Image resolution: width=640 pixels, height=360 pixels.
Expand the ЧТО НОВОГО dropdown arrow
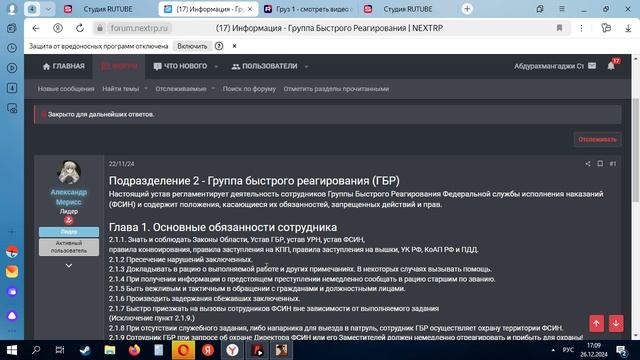coord(216,66)
